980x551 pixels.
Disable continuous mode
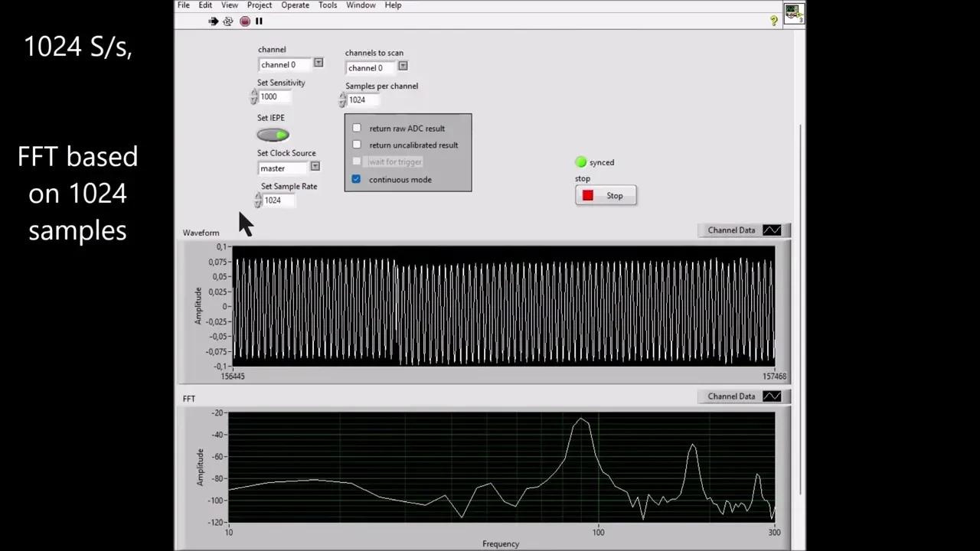point(357,179)
